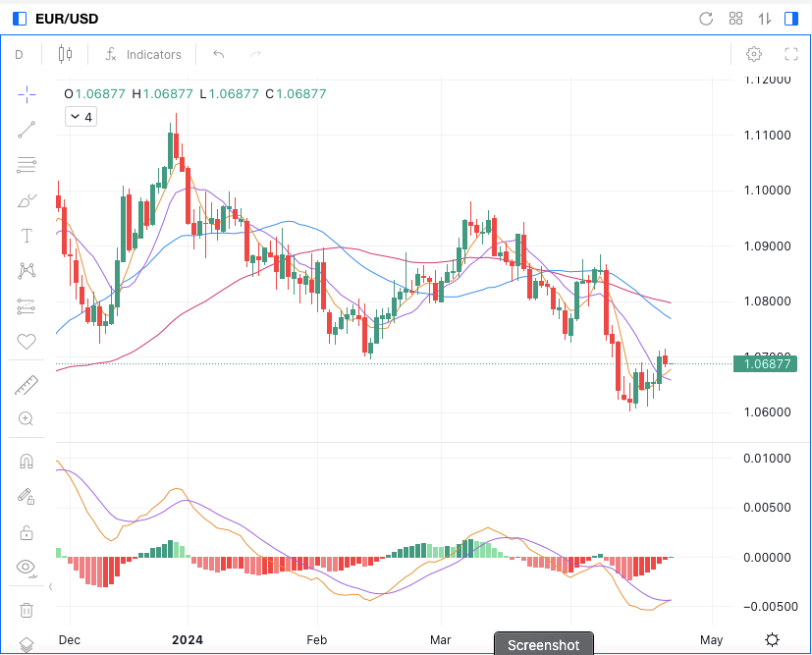Click the undo arrow in toolbar
Image resolution: width=812 pixels, height=655 pixels.
(218, 55)
